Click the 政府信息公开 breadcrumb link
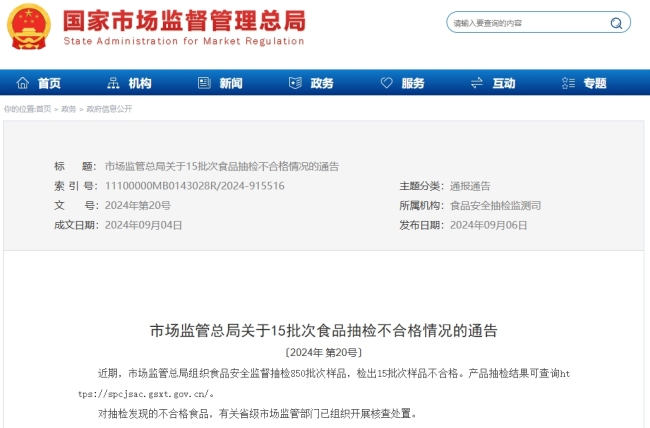Viewport: 650px width, 428px height. (x=109, y=109)
